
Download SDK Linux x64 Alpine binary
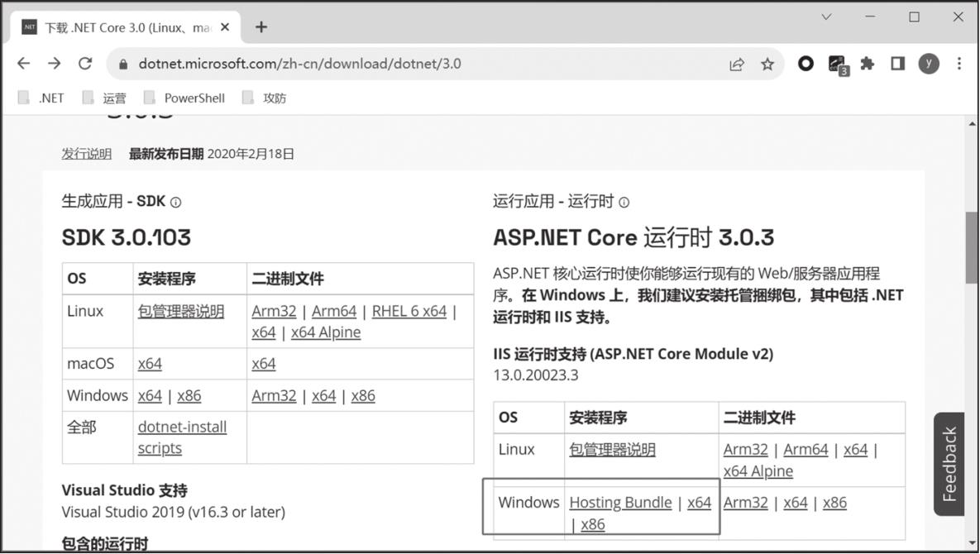326,332
